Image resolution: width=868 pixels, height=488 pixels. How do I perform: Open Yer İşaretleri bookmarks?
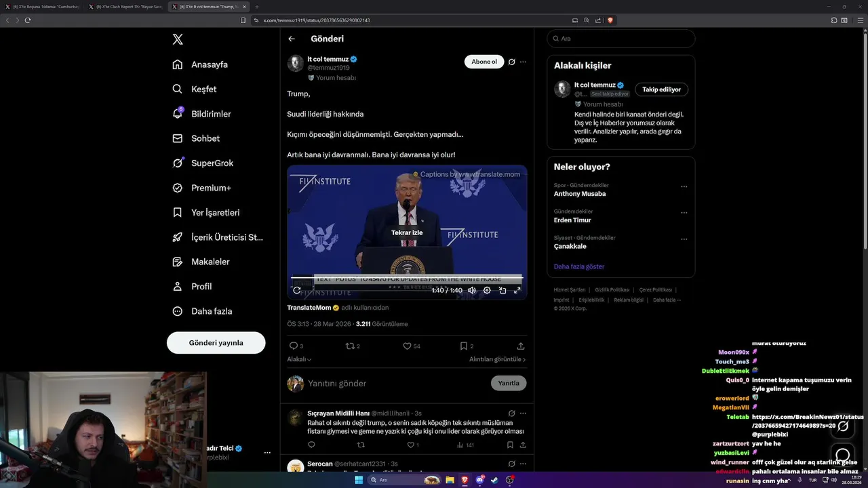[206, 212]
